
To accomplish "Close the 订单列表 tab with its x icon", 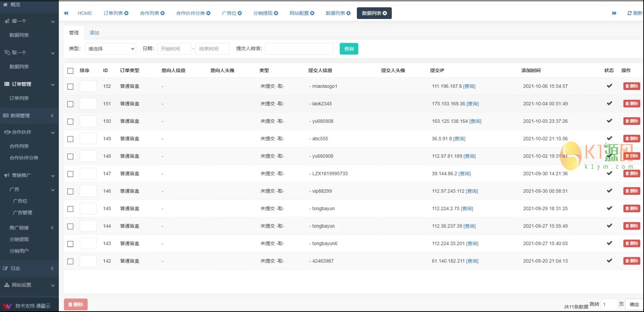I will click(127, 13).
